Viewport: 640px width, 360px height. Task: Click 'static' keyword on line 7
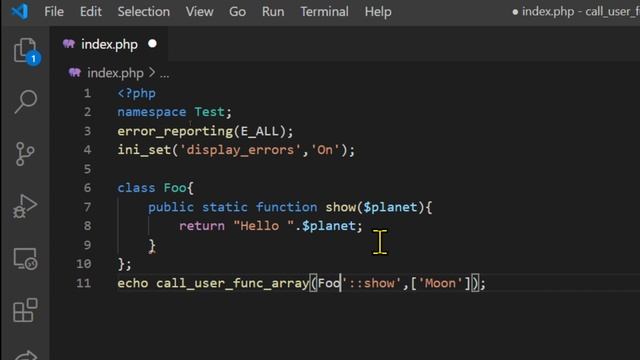[x=225, y=207]
